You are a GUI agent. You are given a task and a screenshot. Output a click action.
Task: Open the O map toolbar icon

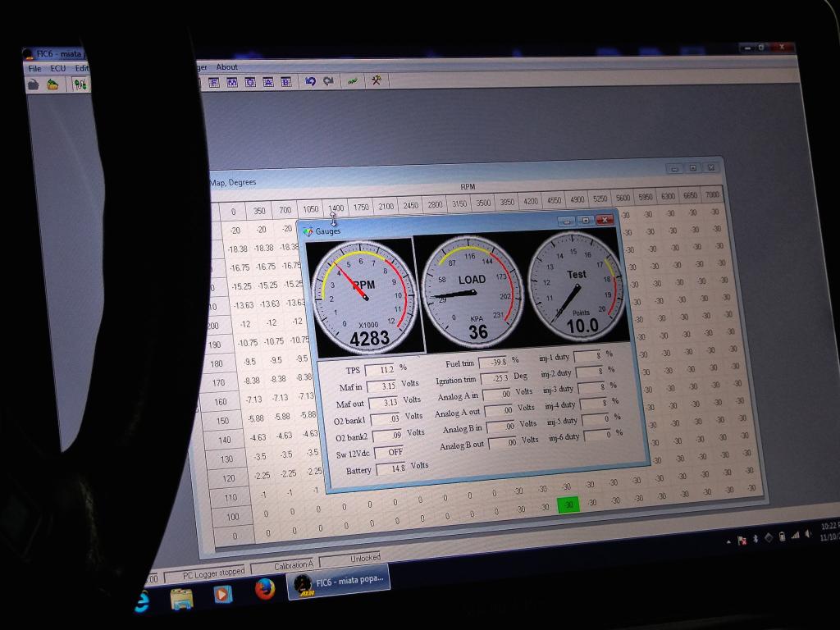250,83
